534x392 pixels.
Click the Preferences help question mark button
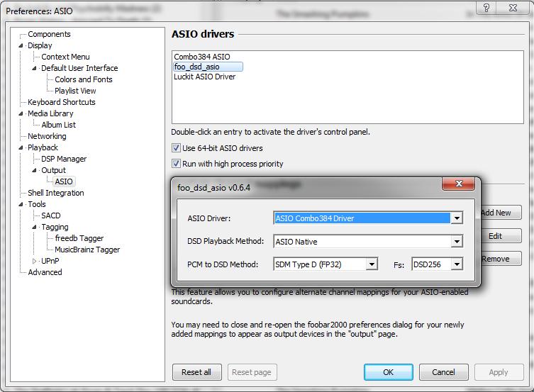pyautogui.click(x=486, y=8)
